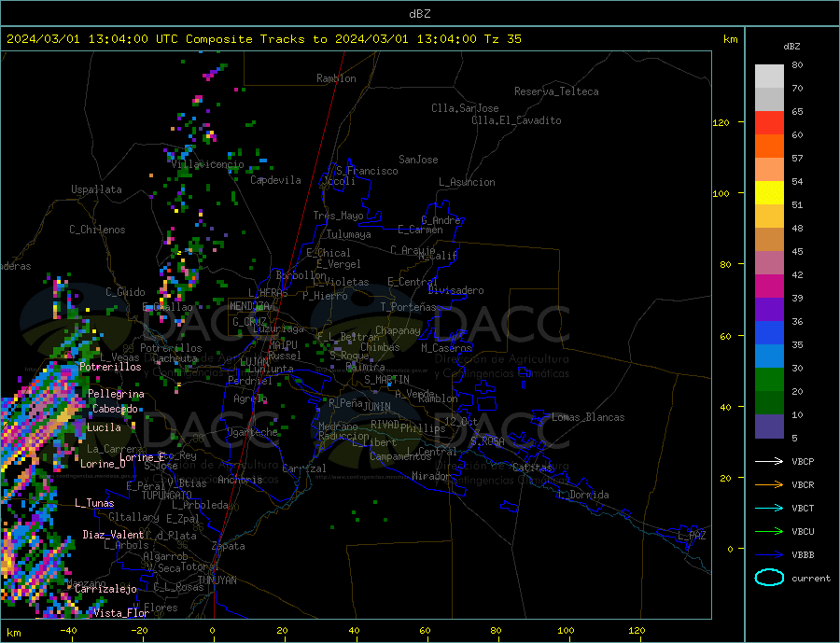Click the L_PAZ map label
840x643 pixels.
click(692, 536)
